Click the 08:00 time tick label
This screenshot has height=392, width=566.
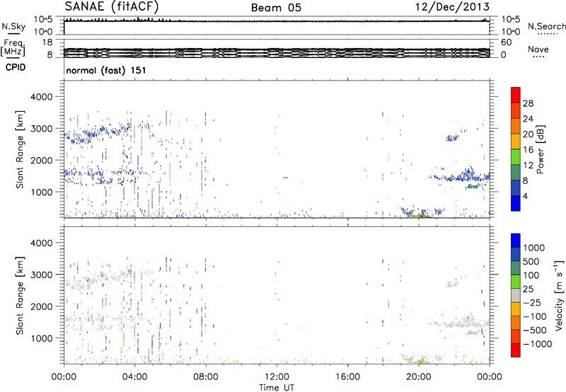(206, 377)
